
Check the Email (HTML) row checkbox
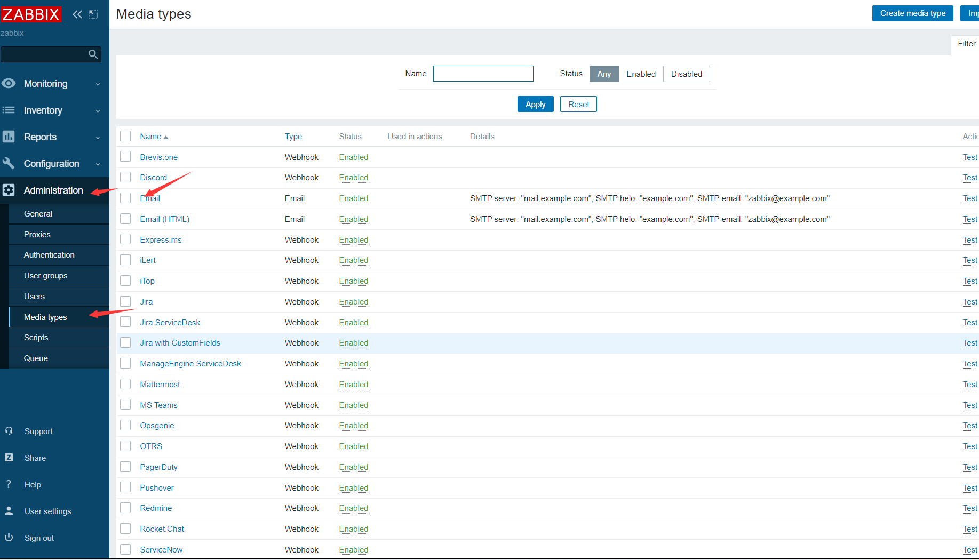[125, 219]
